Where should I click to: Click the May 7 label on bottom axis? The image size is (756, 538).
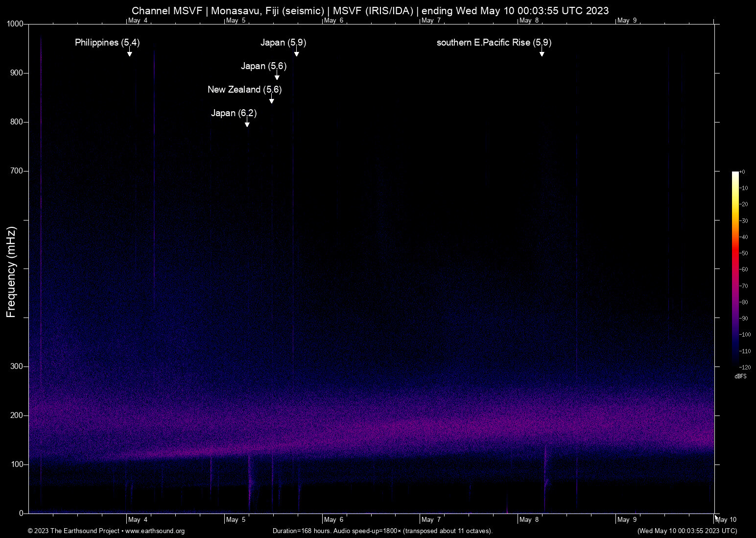pos(431,520)
